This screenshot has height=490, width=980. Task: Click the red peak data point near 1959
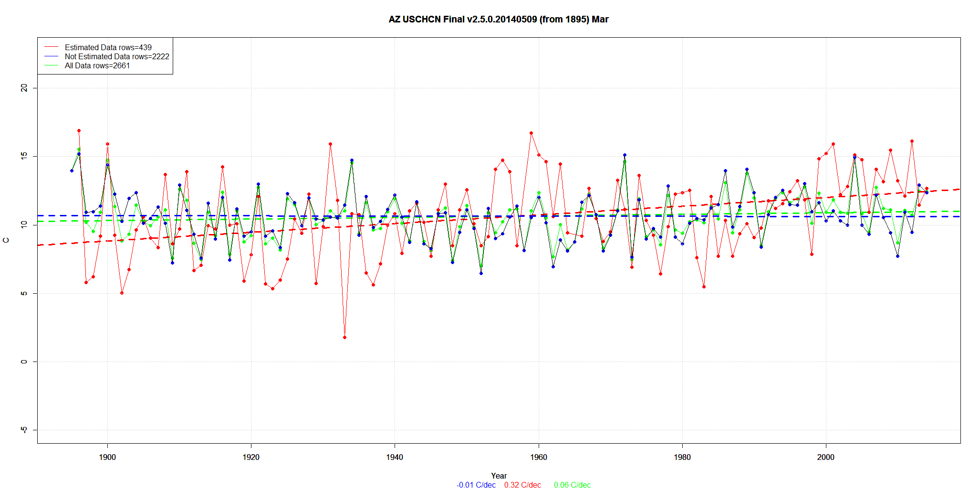(531, 133)
